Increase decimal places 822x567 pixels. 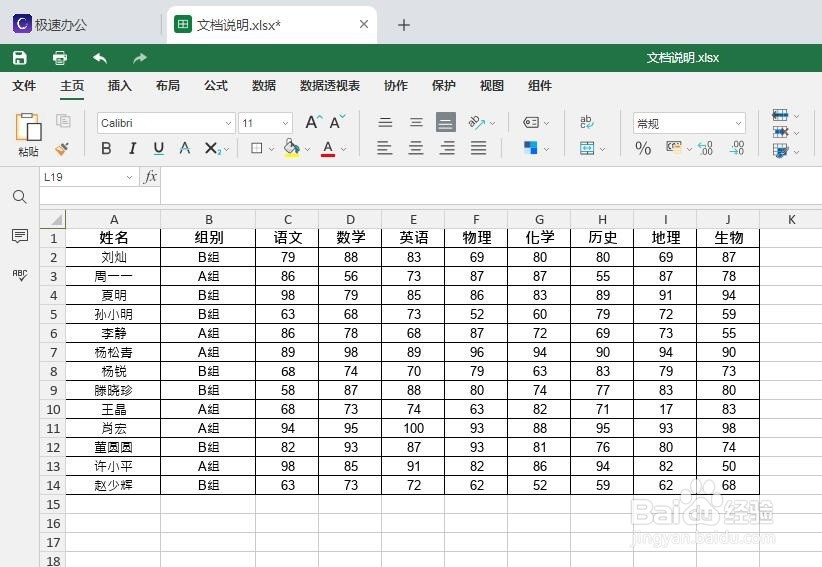[706, 148]
